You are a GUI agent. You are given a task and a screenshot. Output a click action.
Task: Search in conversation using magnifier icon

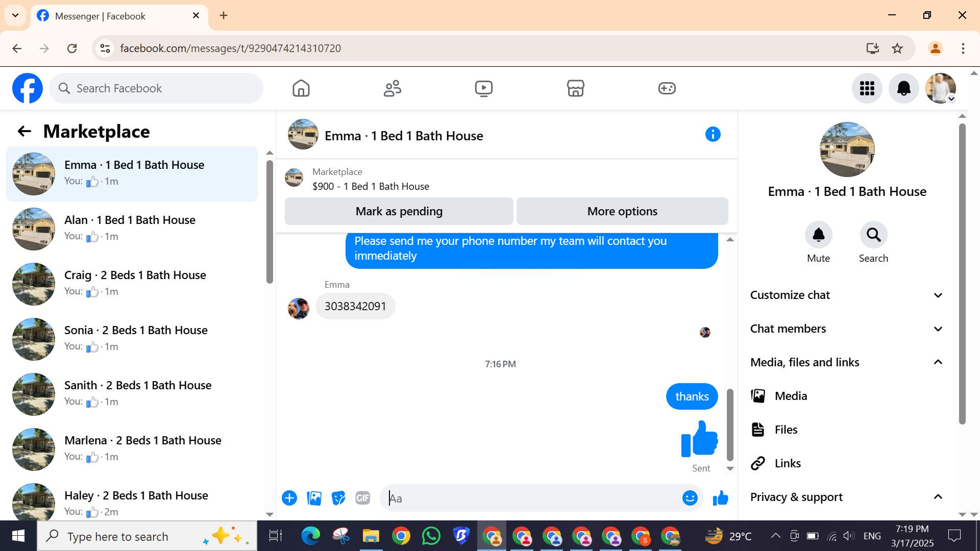(873, 235)
